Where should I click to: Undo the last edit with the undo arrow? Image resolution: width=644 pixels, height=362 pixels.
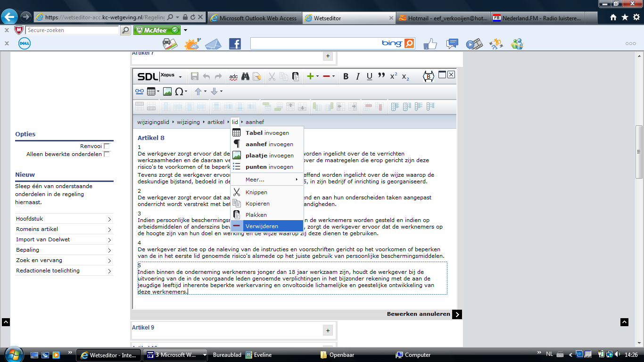[x=206, y=76]
